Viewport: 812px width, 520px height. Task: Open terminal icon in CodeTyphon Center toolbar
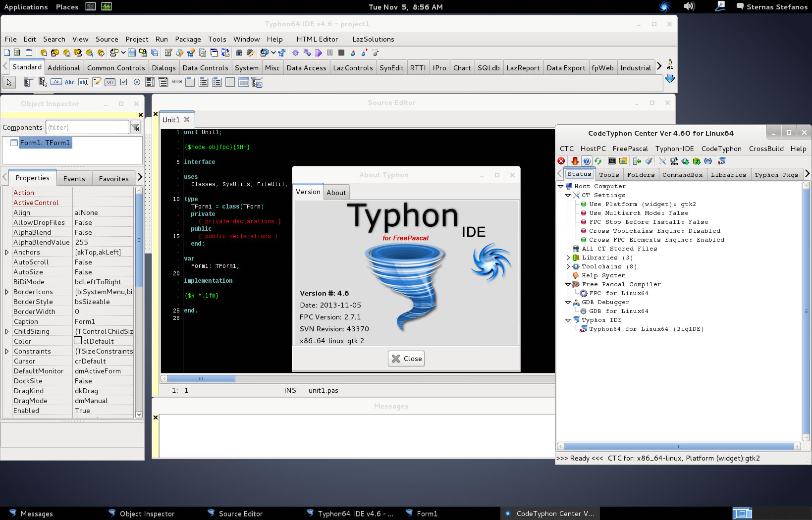click(x=612, y=161)
